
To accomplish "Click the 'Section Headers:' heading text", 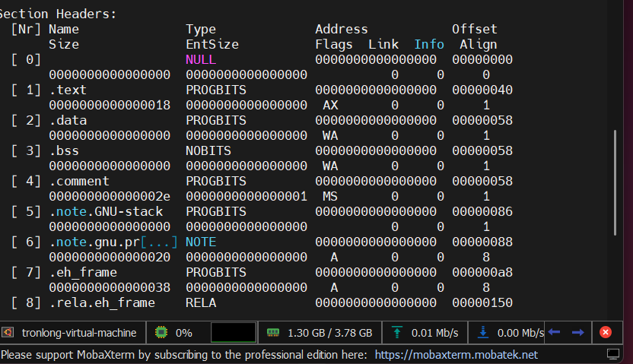I will pos(58,14).
